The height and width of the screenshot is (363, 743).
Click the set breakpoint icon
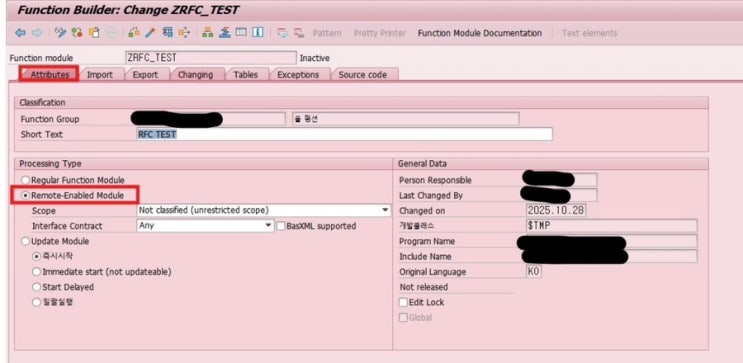coord(282,33)
